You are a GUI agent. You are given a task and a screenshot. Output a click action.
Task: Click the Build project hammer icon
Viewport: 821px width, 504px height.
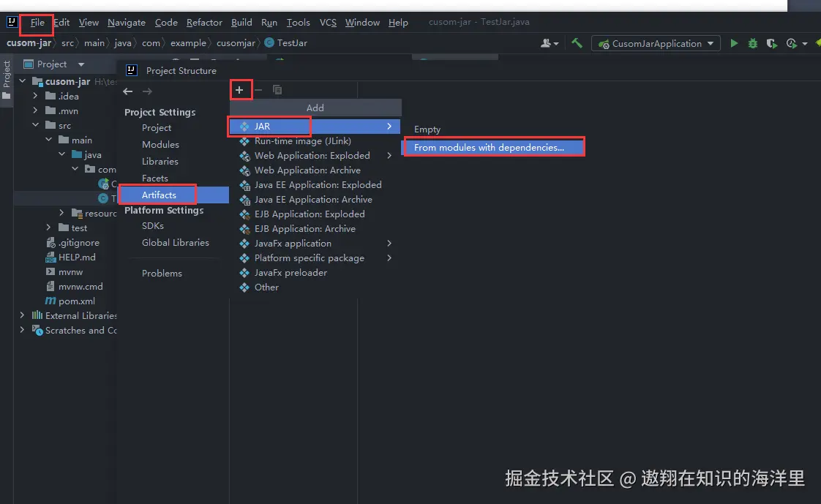point(577,43)
